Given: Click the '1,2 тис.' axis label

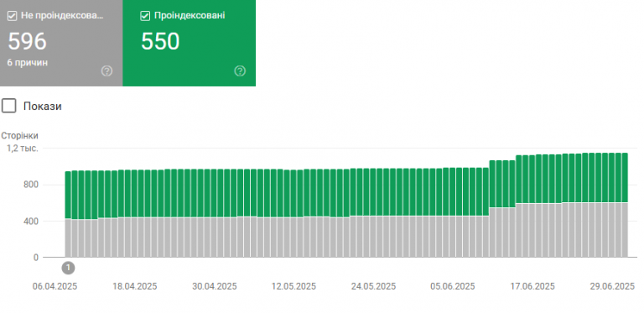Looking at the screenshot, I should pos(23,149).
